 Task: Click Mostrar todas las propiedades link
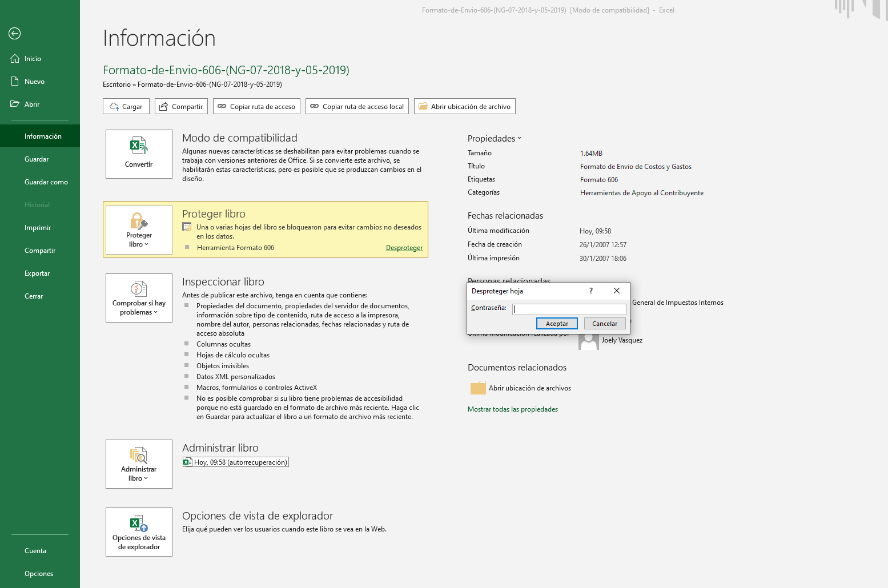(x=513, y=409)
